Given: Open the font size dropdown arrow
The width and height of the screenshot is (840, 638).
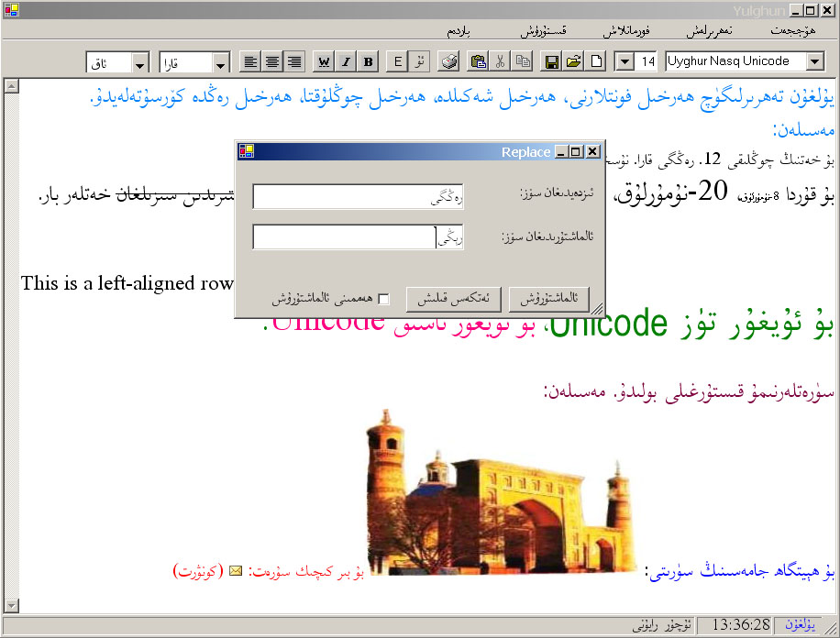Looking at the screenshot, I should click(x=624, y=62).
